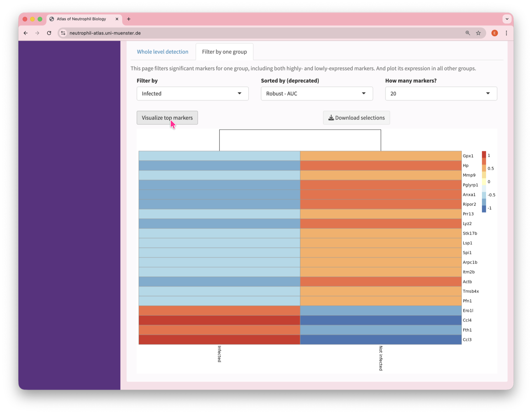Open the How many markers dropdown
Viewport: 532px width, 414px height.
pyautogui.click(x=441, y=94)
